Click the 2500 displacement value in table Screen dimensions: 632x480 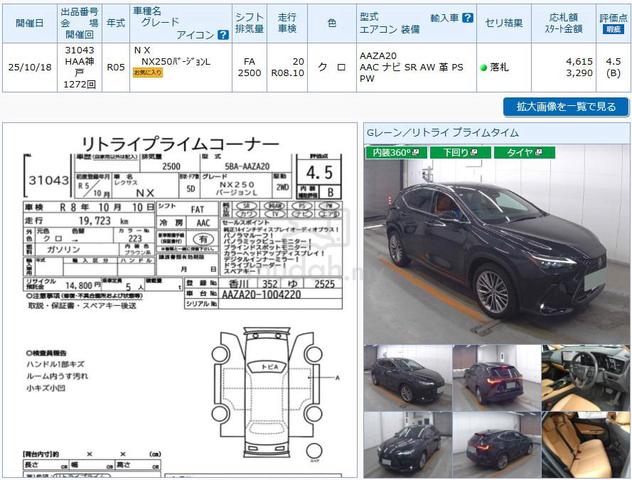click(x=249, y=73)
